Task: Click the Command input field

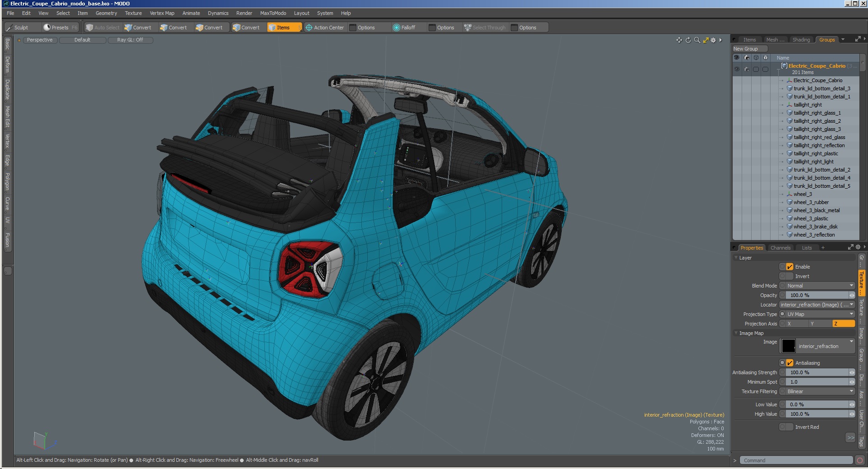Action: pyautogui.click(x=796, y=460)
